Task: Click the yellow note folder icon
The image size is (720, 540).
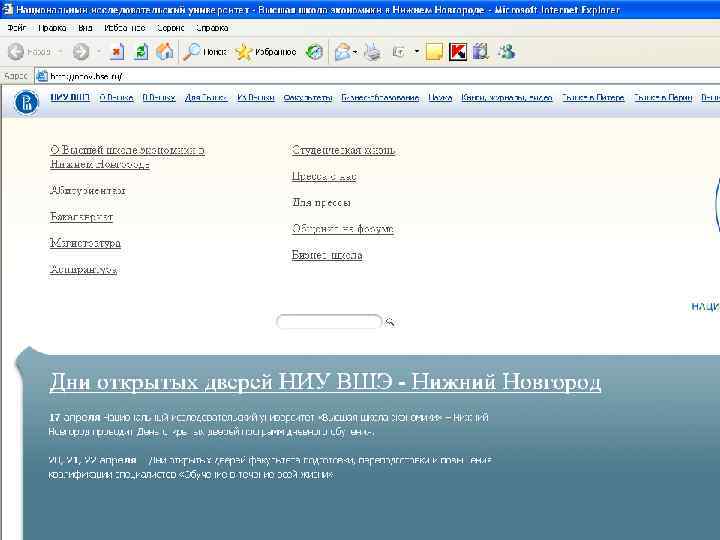Action: (434, 52)
